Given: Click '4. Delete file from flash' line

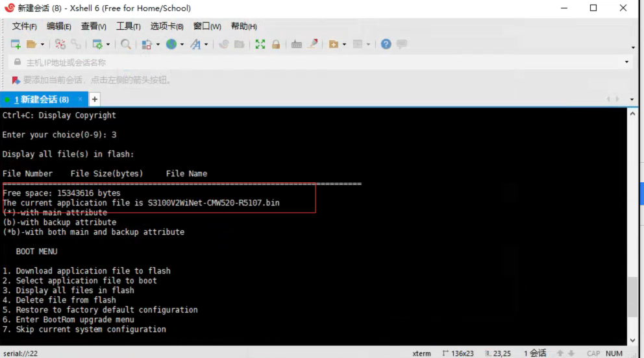Looking at the screenshot, I should coord(59,300).
